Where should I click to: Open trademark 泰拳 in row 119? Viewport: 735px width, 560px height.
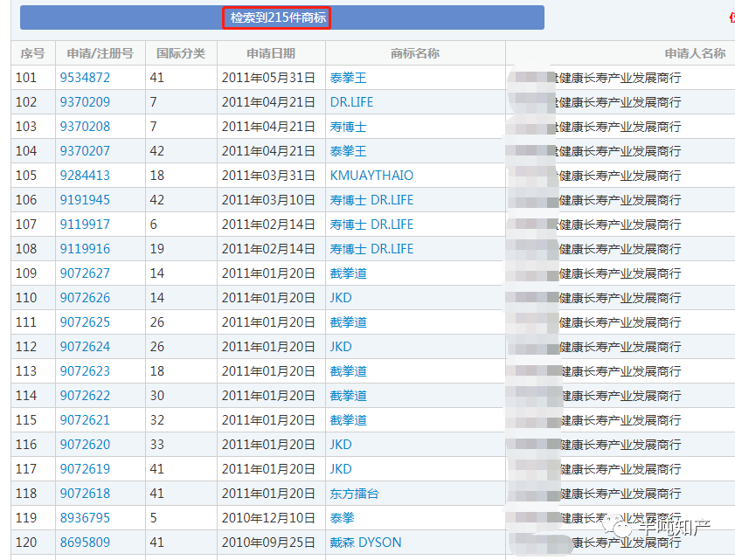tap(343, 517)
